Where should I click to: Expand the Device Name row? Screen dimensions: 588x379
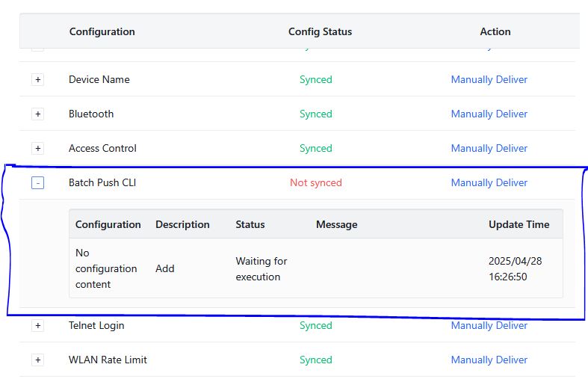(37, 79)
